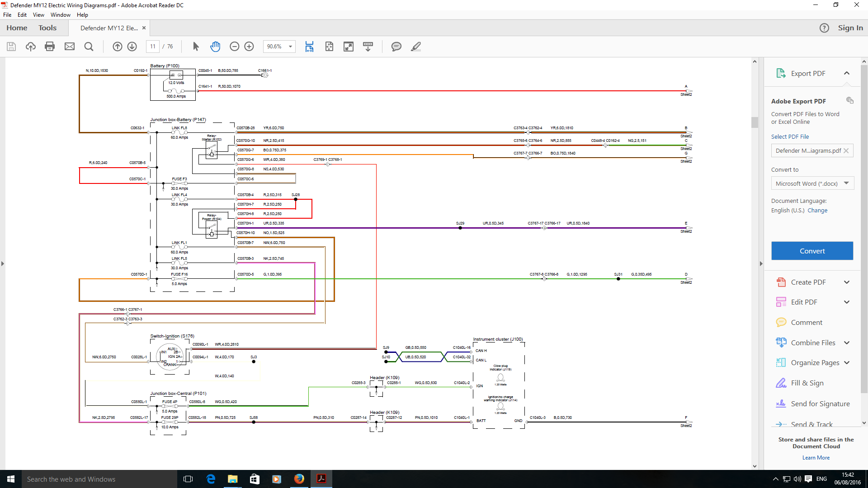Click the tools pane scroll down arrow
Screen dimensions: 868x488
(864, 423)
